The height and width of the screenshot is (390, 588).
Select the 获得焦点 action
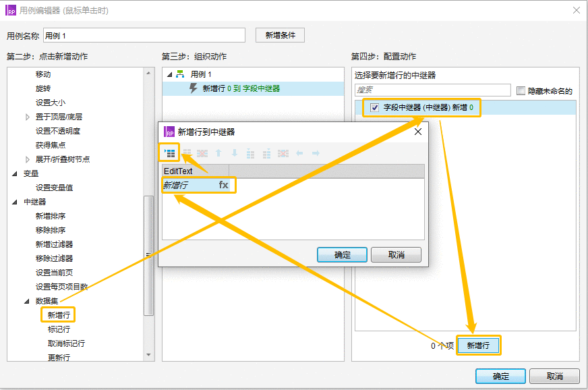(51, 145)
